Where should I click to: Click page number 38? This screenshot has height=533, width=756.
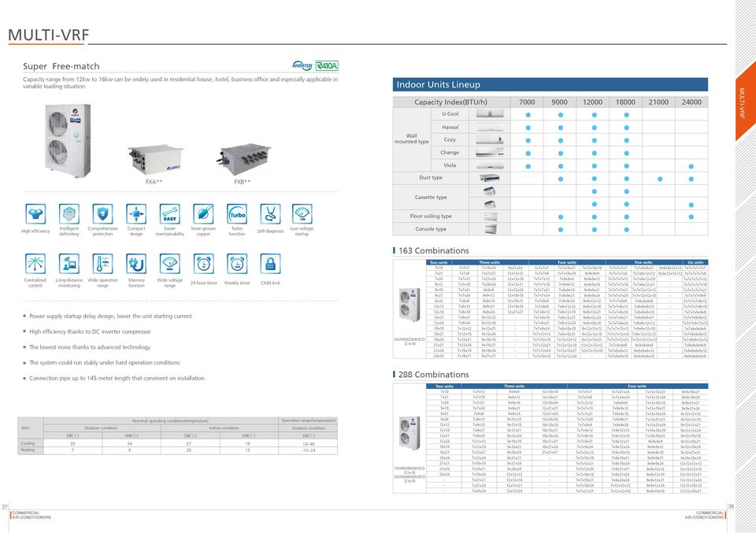[x=731, y=506]
